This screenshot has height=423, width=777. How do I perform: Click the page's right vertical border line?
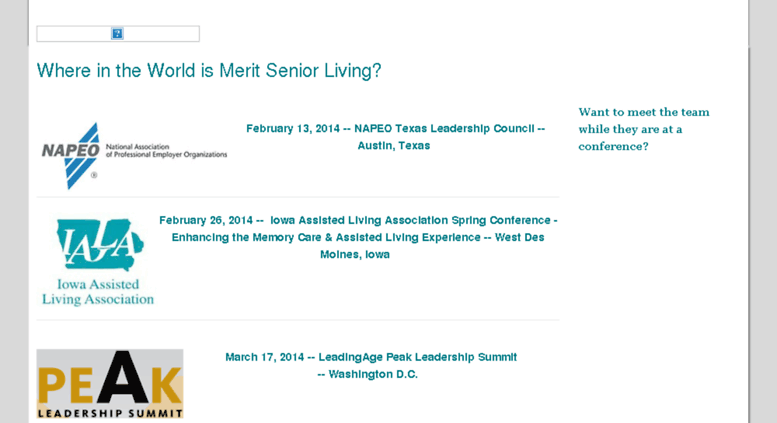[749, 212]
